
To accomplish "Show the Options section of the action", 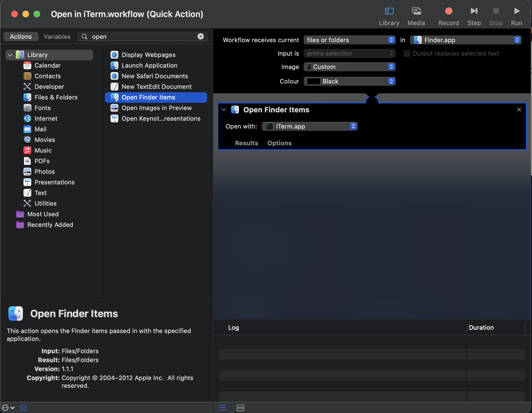I will tap(279, 143).
